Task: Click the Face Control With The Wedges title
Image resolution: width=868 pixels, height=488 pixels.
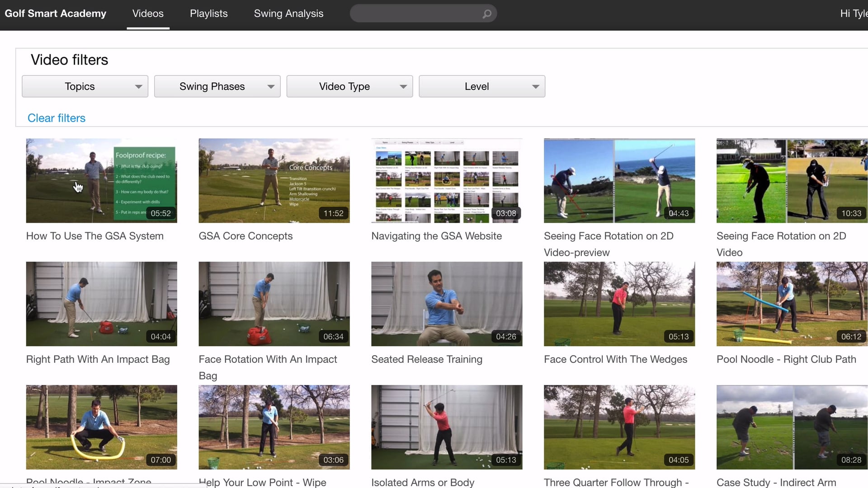Action: pyautogui.click(x=615, y=359)
